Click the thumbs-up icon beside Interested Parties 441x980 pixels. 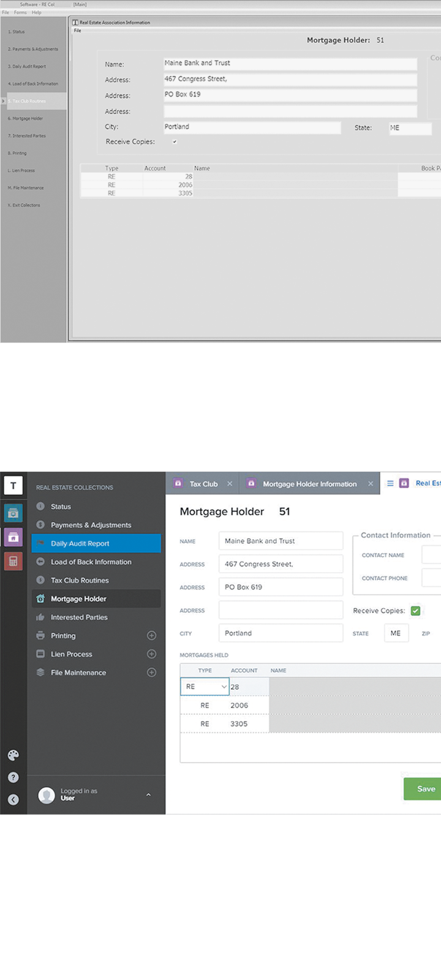coord(40,617)
